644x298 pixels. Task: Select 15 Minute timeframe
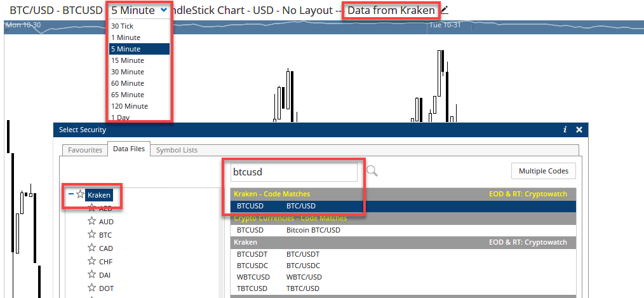coord(139,60)
